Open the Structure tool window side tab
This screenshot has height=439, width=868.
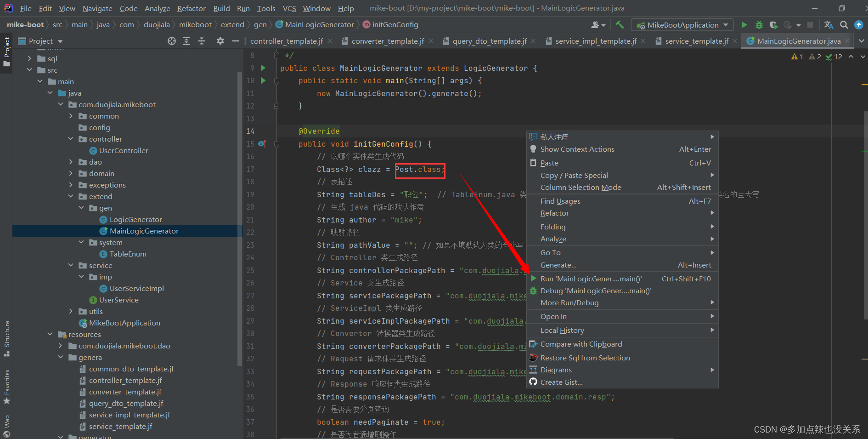click(x=6, y=339)
